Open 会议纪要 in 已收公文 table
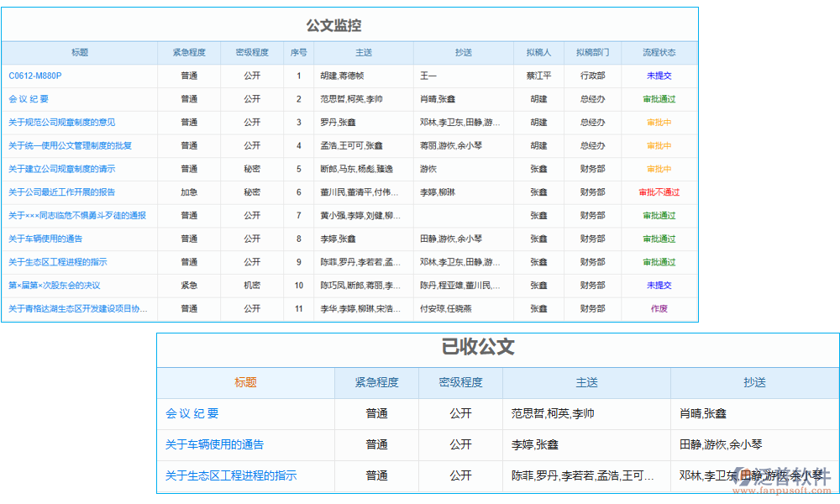The image size is (840, 504). 192,413
